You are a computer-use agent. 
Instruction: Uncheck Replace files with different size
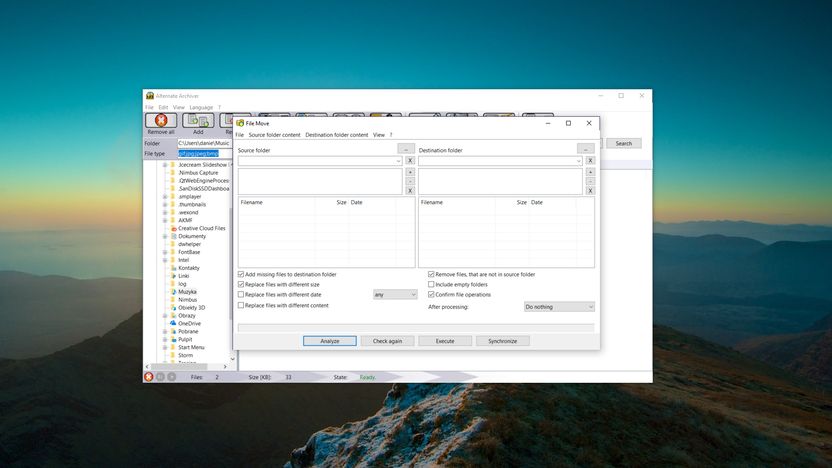241,284
